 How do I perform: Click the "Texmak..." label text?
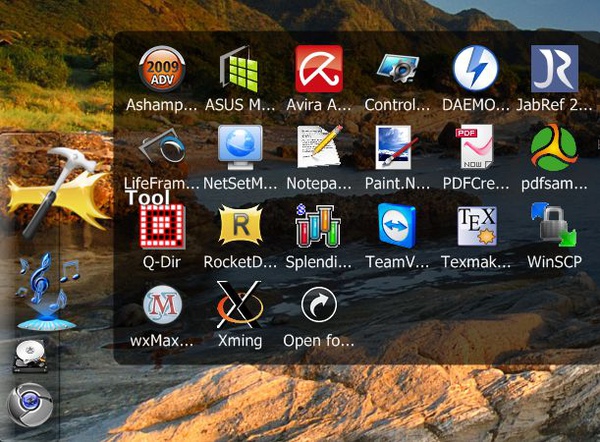(476, 262)
